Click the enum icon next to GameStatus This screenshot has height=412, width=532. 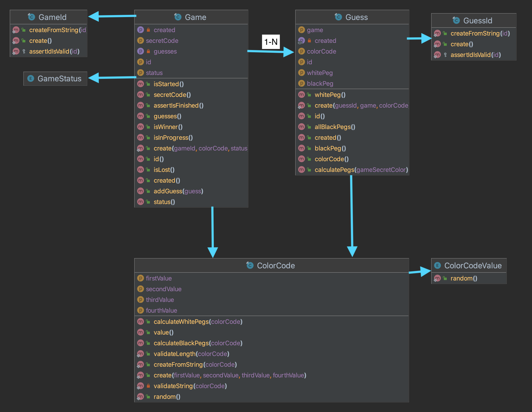[31, 78]
